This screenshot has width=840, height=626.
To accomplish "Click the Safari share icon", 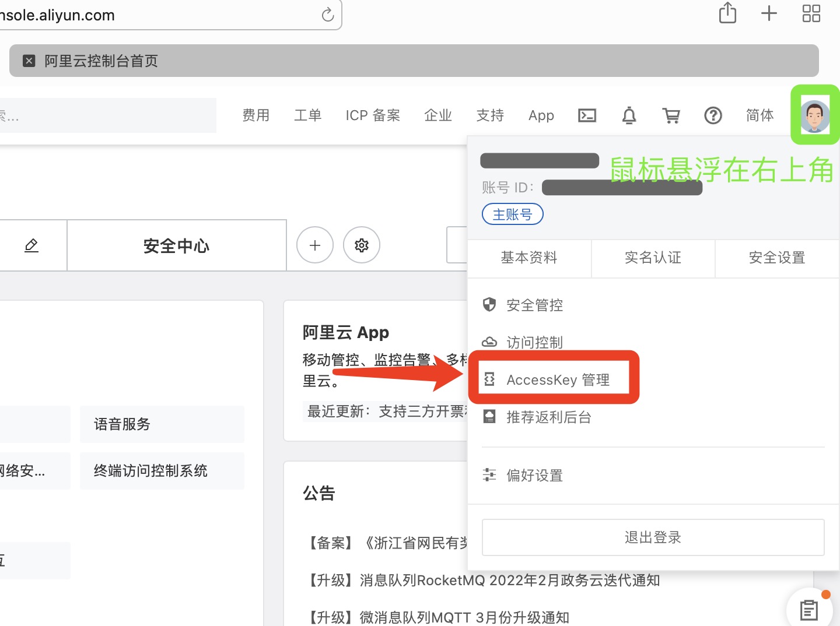I will pyautogui.click(x=727, y=13).
